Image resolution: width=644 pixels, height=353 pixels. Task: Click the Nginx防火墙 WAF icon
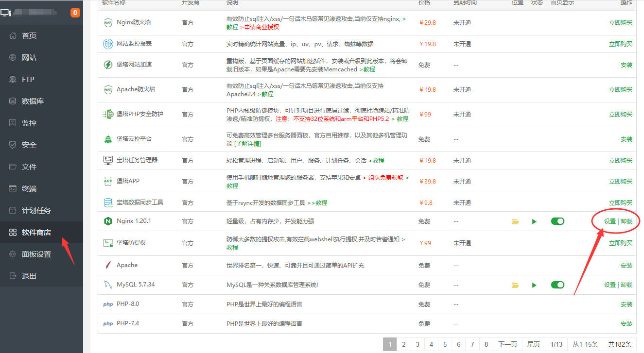pos(108,22)
